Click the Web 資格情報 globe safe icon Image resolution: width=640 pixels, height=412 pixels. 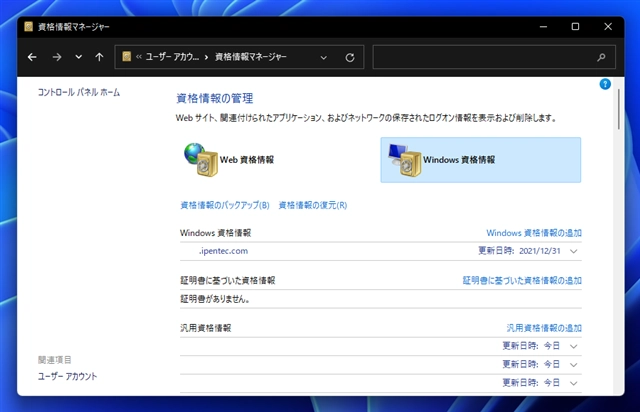pyautogui.click(x=201, y=160)
